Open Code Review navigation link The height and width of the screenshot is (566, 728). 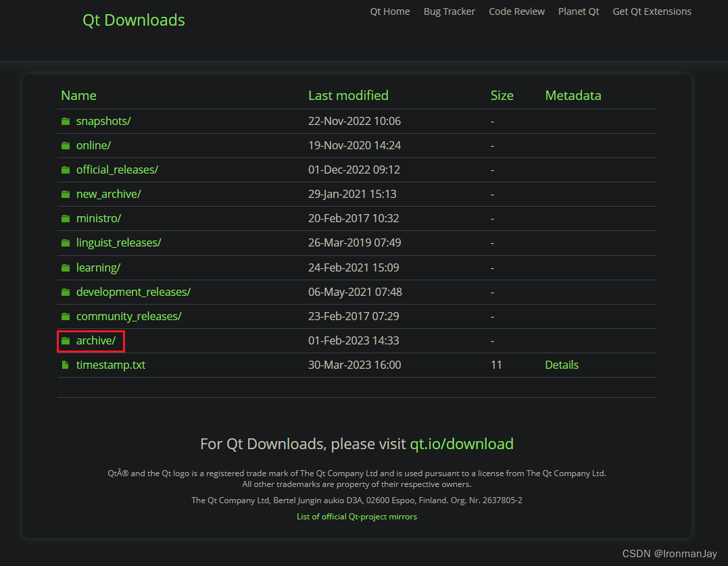516,11
